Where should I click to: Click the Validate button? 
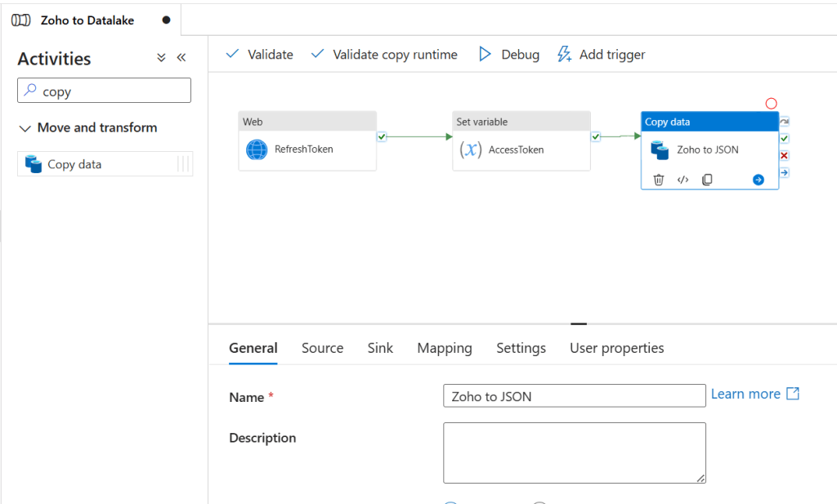(x=259, y=55)
